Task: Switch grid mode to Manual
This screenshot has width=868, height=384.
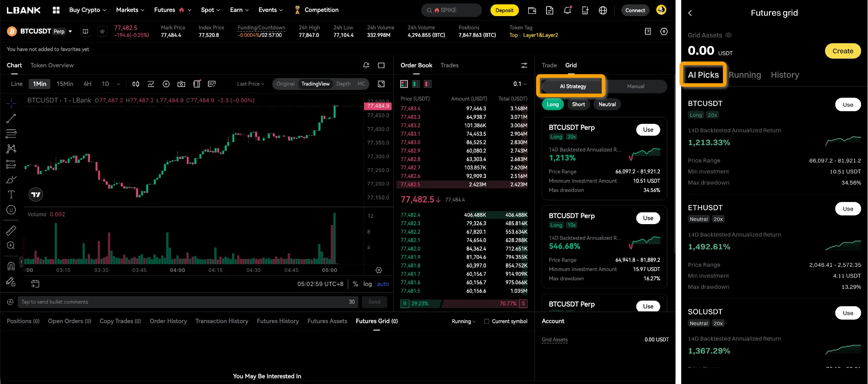Action: (636, 86)
